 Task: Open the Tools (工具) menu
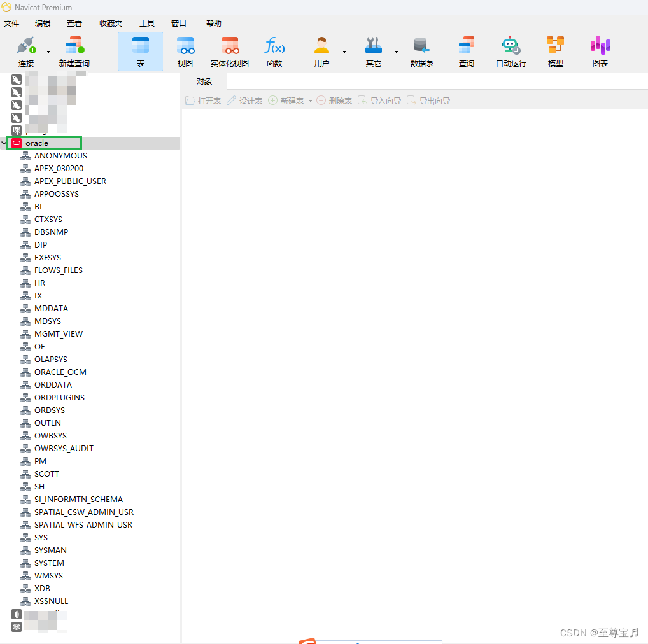pos(146,23)
